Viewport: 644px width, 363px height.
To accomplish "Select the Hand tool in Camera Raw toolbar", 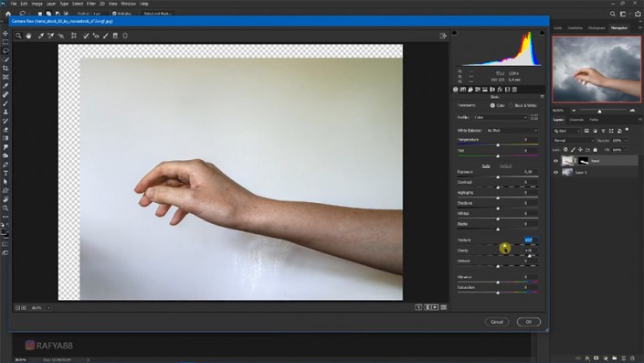I will (28, 36).
